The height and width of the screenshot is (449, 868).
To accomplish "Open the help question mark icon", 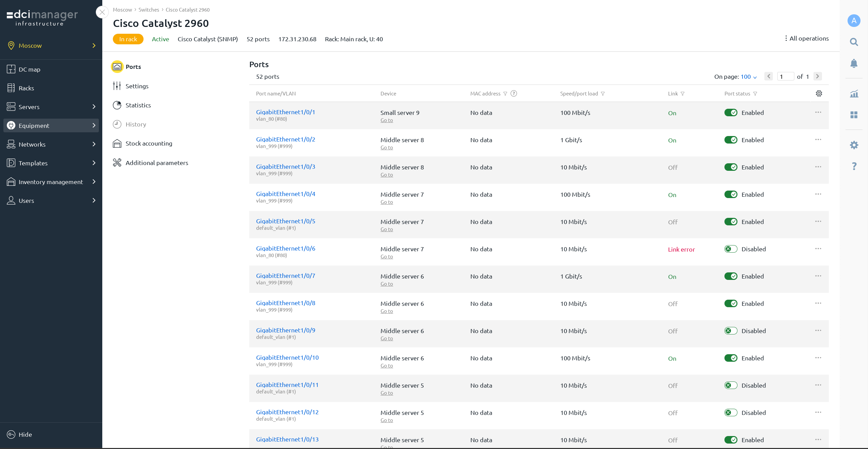I will 854,166.
